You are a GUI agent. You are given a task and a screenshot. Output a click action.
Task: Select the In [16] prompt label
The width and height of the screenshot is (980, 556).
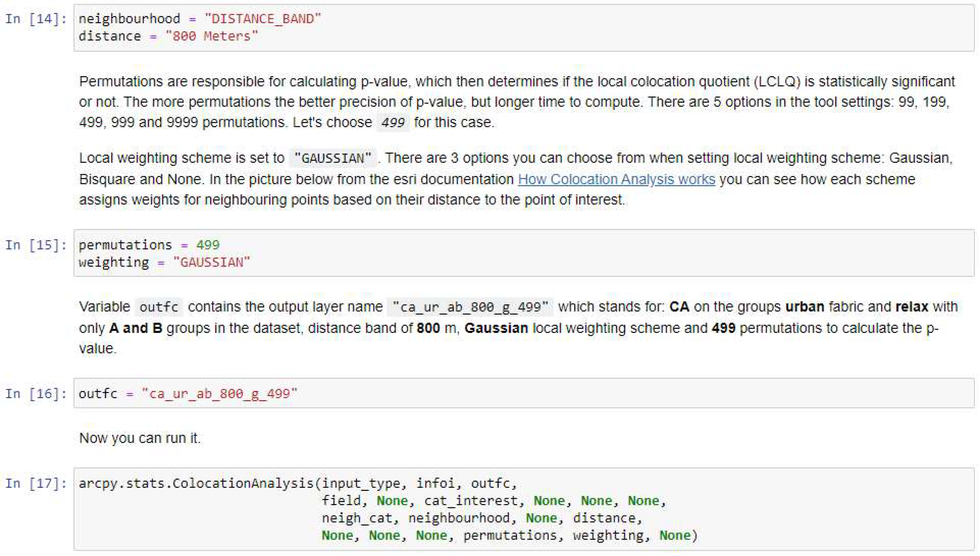pos(36,393)
